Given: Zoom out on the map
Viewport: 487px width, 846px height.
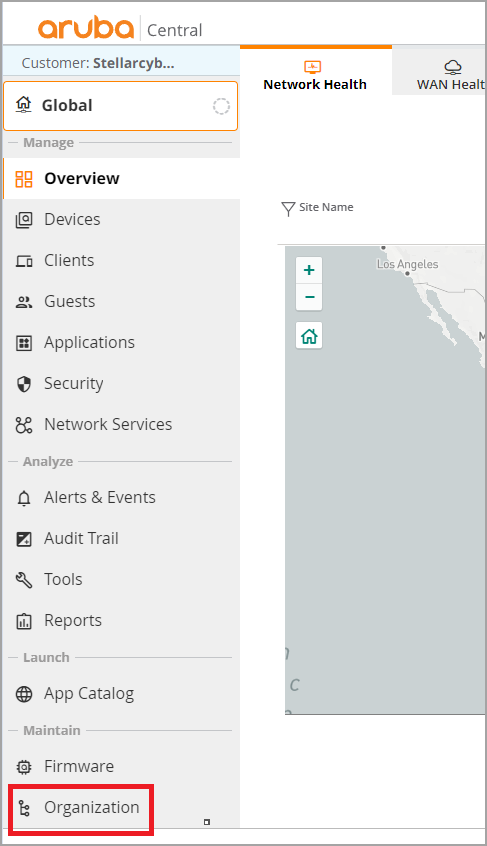Looking at the screenshot, I should [x=309, y=297].
